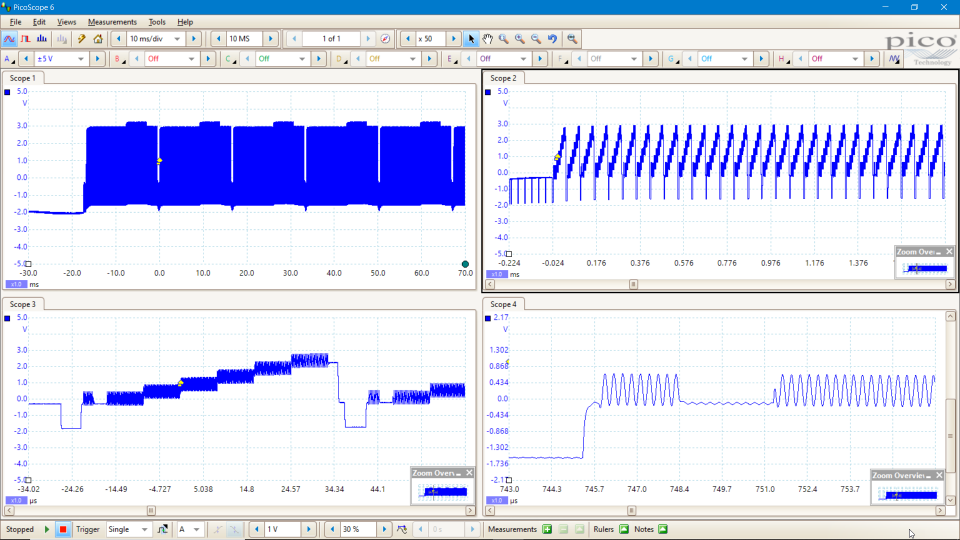Choose the Hand pan tool
The image size is (960, 540).
coord(488,39)
